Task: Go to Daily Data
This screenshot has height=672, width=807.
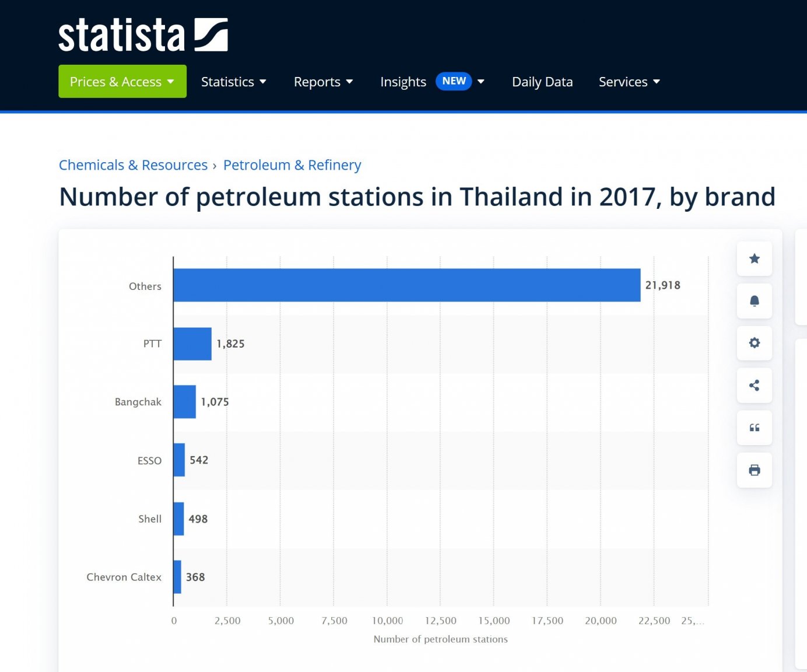Action: click(x=542, y=82)
